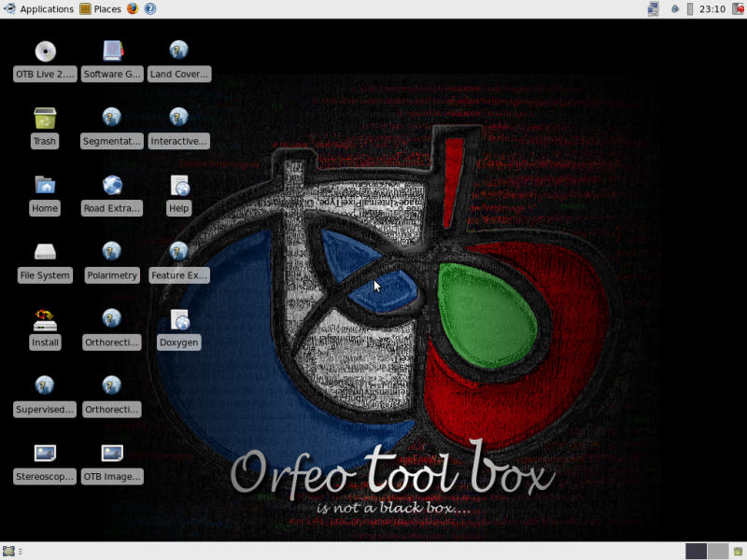
Task: Run the Install desktop icon
Action: pos(45,320)
